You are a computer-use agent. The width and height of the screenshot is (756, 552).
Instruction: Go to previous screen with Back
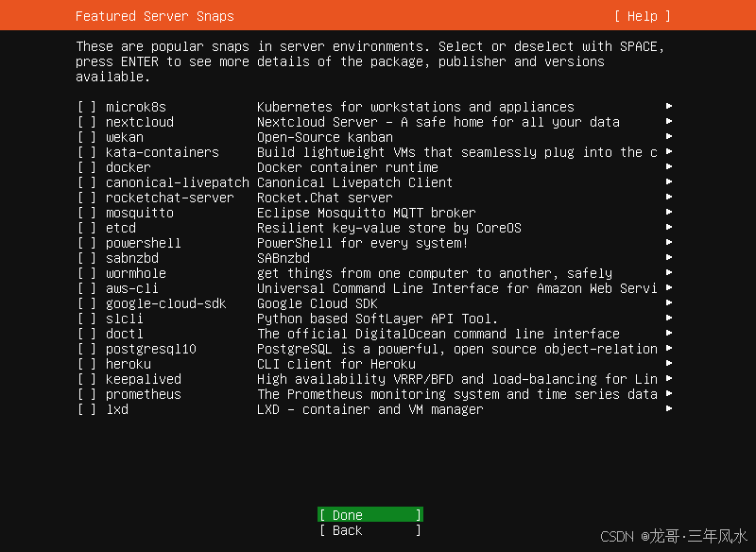(370, 530)
